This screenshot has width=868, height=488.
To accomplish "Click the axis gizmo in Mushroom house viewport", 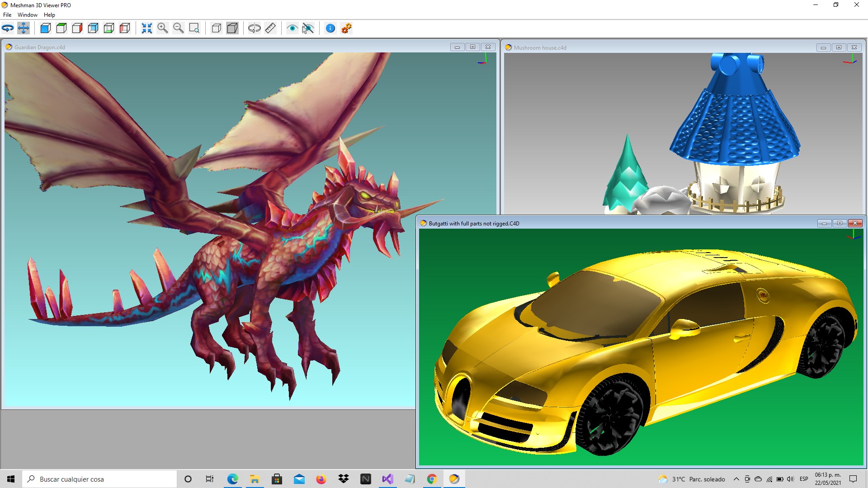I will point(850,60).
